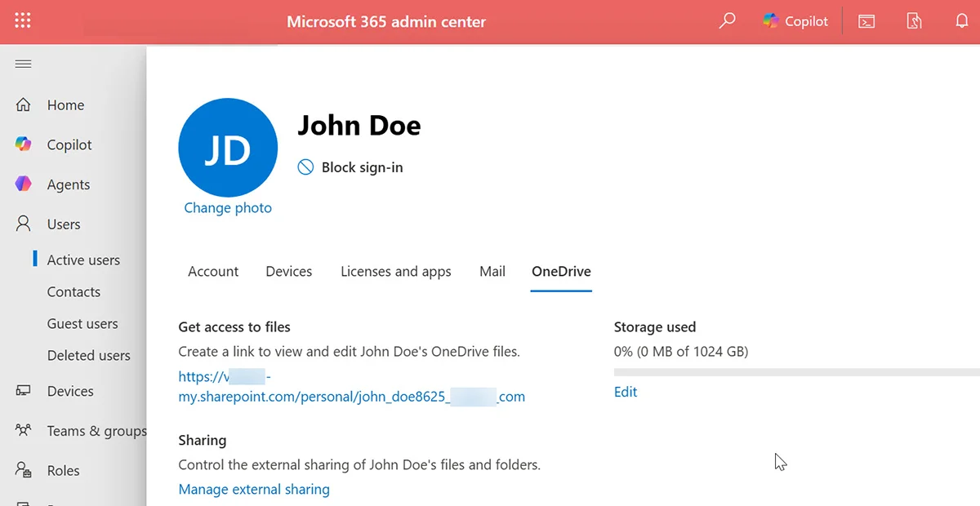980x506 pixels.
Task: Click John Doe's JD profile avatar
Action: point(228,148)
